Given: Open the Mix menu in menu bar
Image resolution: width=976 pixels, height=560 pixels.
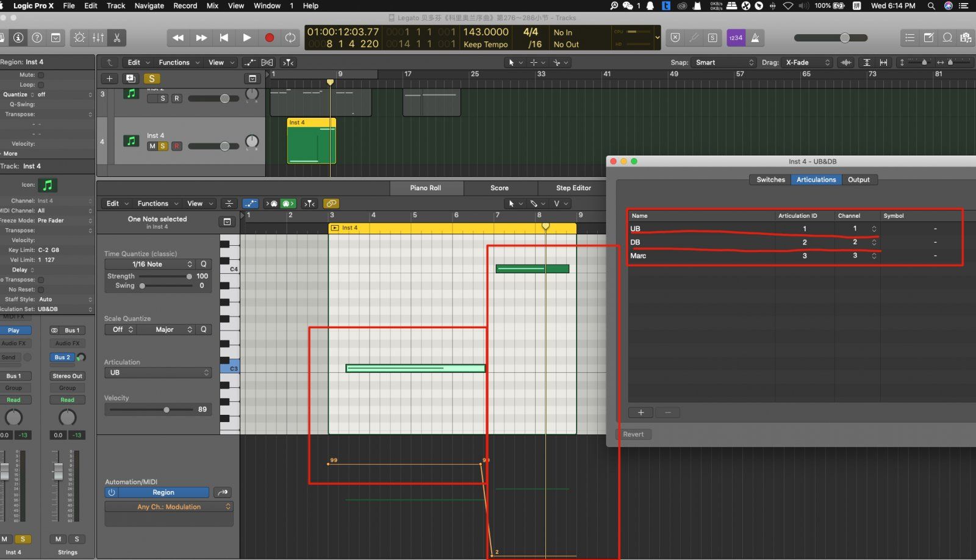Looking at the screenshot, I should coord(212,5).
